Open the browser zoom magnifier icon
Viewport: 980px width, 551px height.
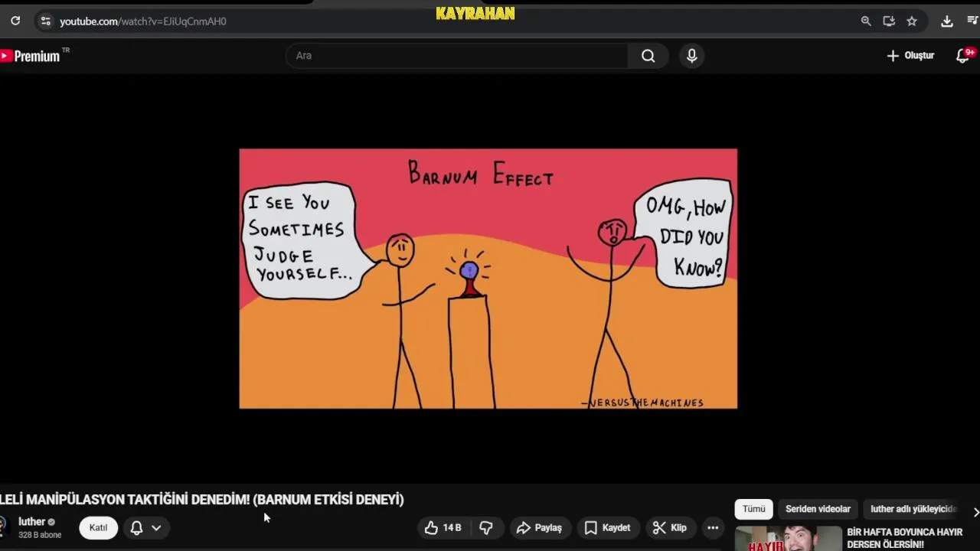pyautogui.click(x=866, y=21)
